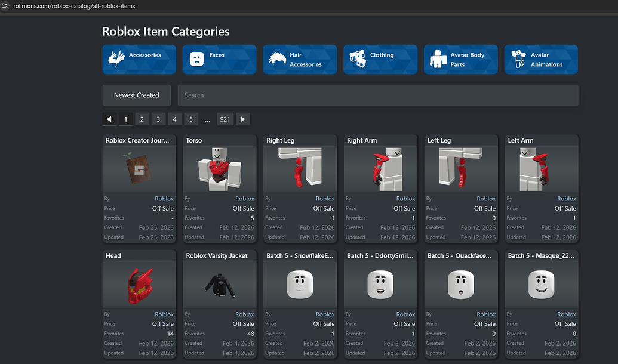This screenshot has width=618, height=364.
Task: Click Created date Feb 4, 2026
Action: tap(238, 343)
